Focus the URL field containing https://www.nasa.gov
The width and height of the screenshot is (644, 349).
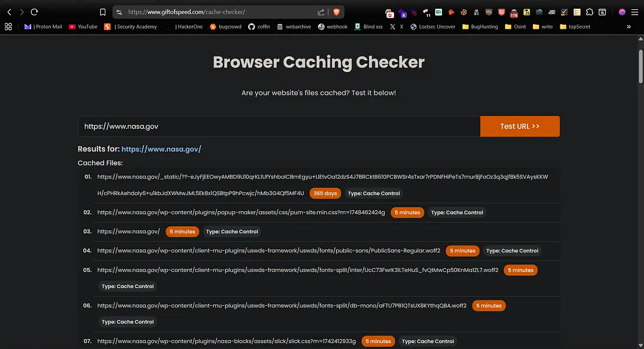coord(279,126)
